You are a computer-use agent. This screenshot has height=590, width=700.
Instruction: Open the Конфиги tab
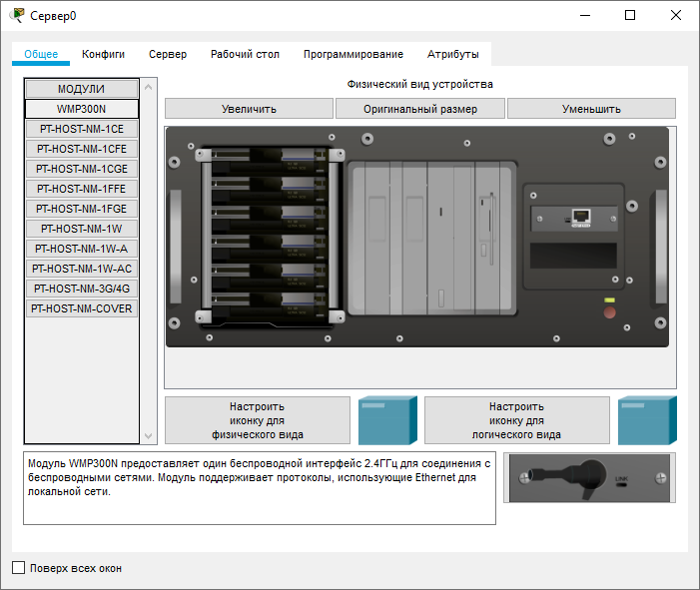[x=103, y=54]
